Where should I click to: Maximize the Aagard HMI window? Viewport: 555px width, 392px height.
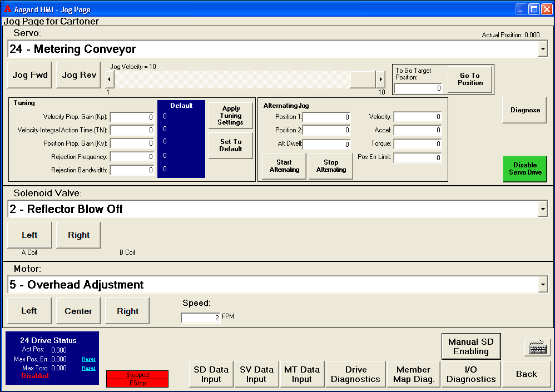(x=534, y=9)
